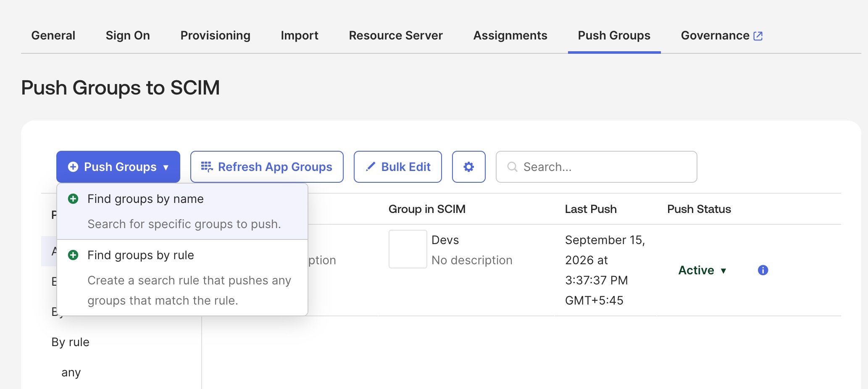This screenshot has height=389, width=868.
Task: Click green plus icon beside Find groups by name
Action: pyautogui.click(x=73, y=199)
